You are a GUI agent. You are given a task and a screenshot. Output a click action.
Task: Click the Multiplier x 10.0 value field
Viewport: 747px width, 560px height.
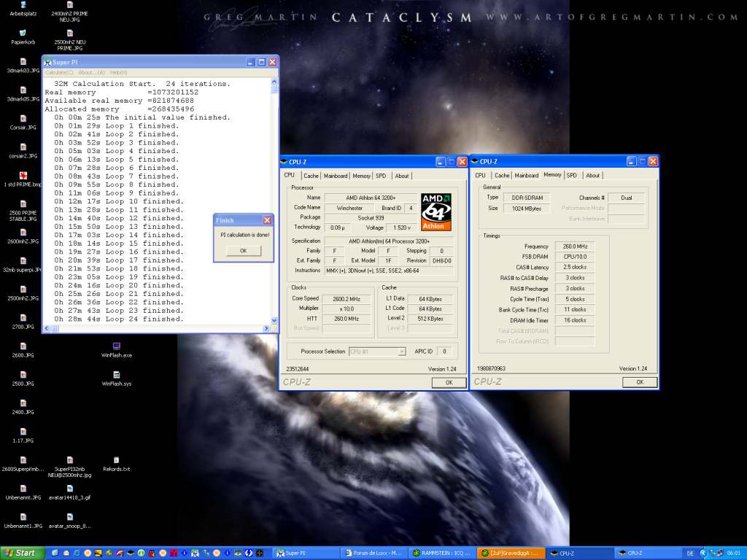click(x=347, y=308)
